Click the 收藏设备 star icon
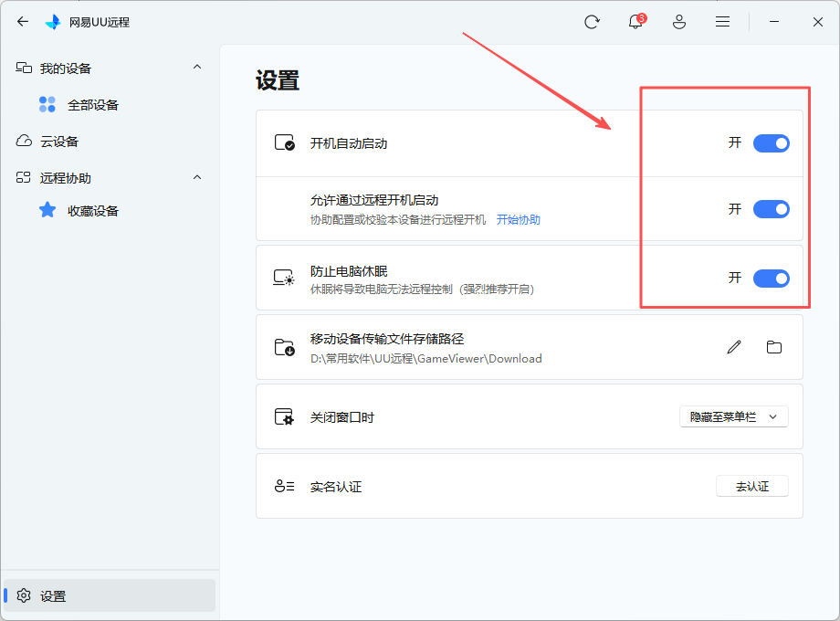Image resolution: width=840 pixels, height=621 pixels. tap(47, 210)
